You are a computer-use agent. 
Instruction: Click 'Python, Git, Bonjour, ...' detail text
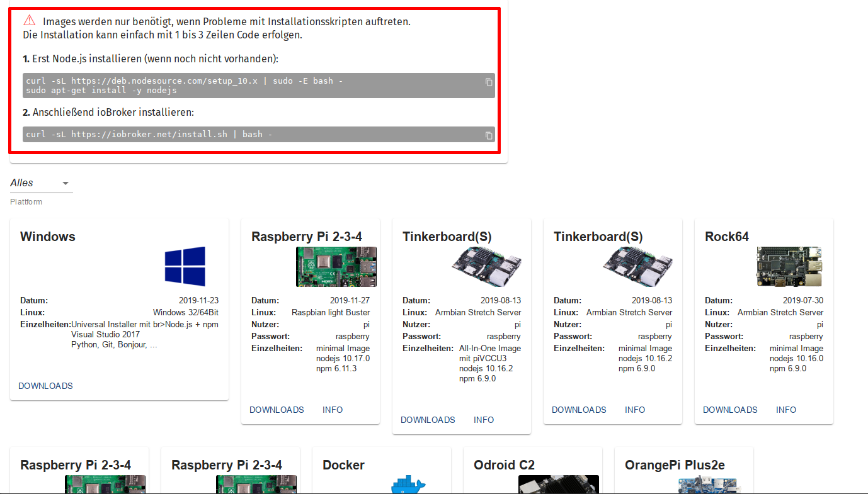[114, 345]
